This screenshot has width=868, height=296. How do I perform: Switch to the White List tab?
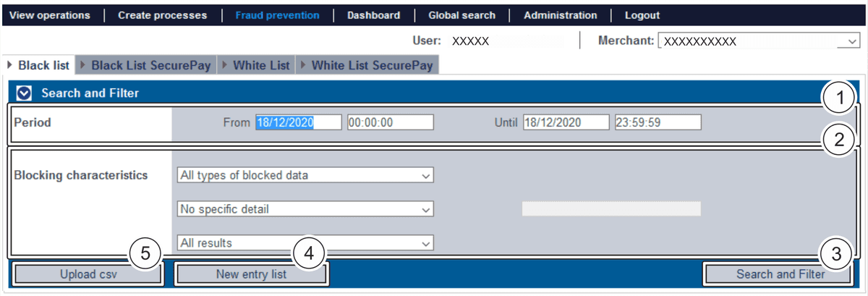[260, 66]
